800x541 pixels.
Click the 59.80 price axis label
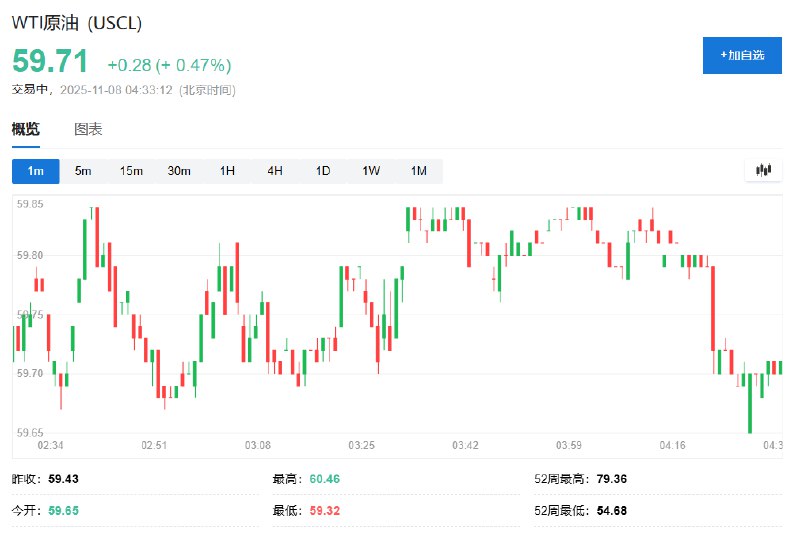click(x=30, y=255)
